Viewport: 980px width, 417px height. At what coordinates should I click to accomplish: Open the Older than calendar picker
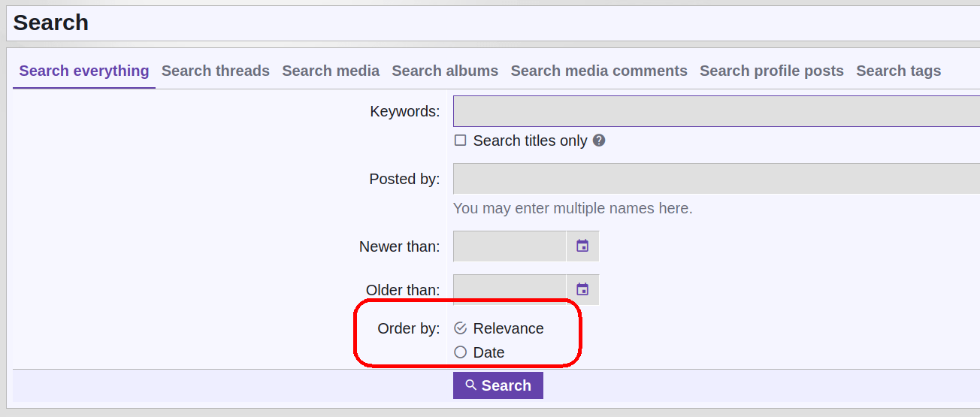click(x=582, y=290)
